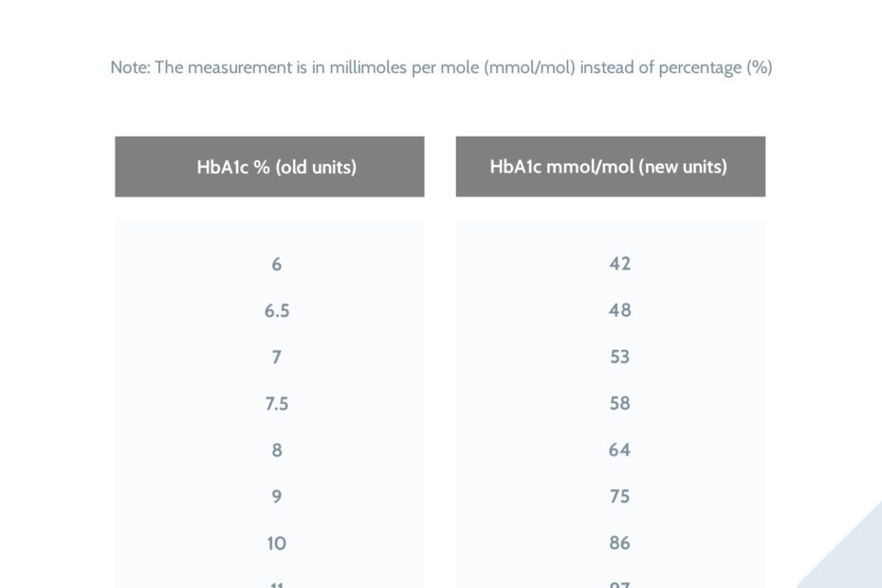This screenshot has width=882, height=588.
Task: Click the 86 mmol/mol value
Action: tap(620, 543)
